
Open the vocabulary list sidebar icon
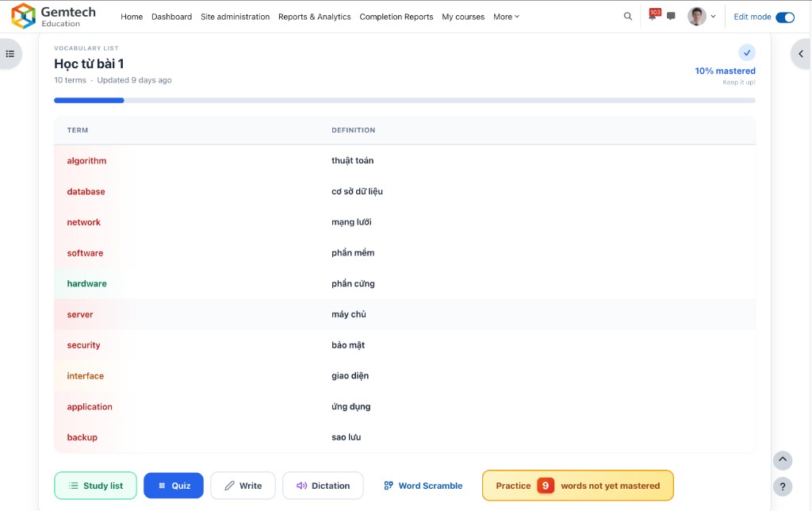[10, 53]
